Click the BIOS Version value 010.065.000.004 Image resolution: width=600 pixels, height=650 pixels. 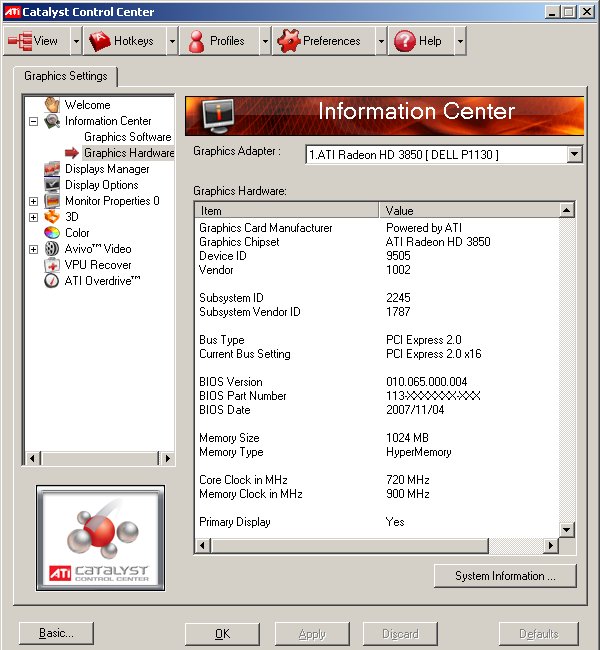(x=426, y=382)
